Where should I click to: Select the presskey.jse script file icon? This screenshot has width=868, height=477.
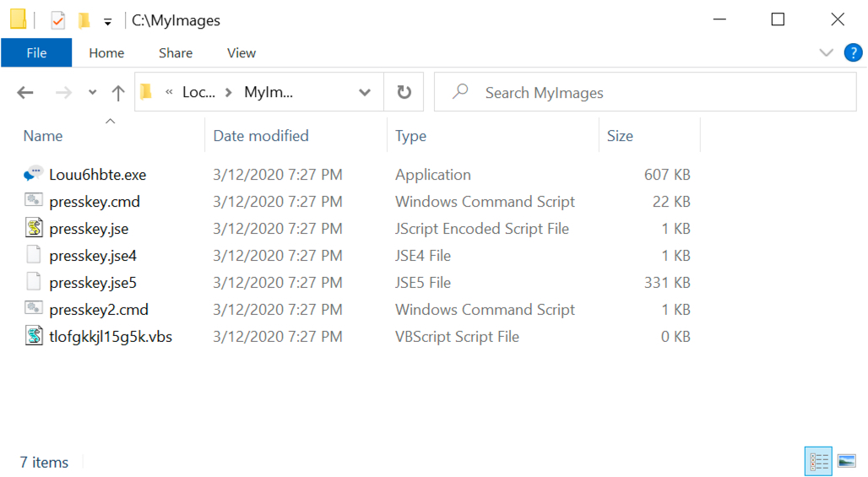34,227
